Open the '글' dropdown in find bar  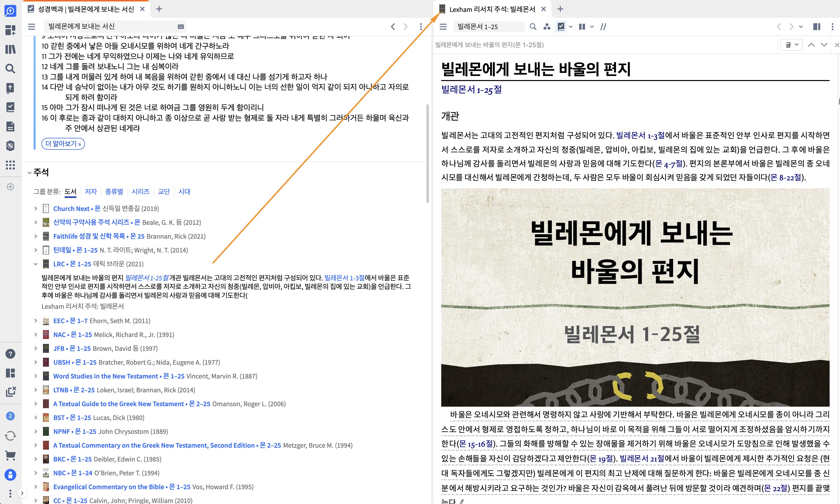(791, 45)
